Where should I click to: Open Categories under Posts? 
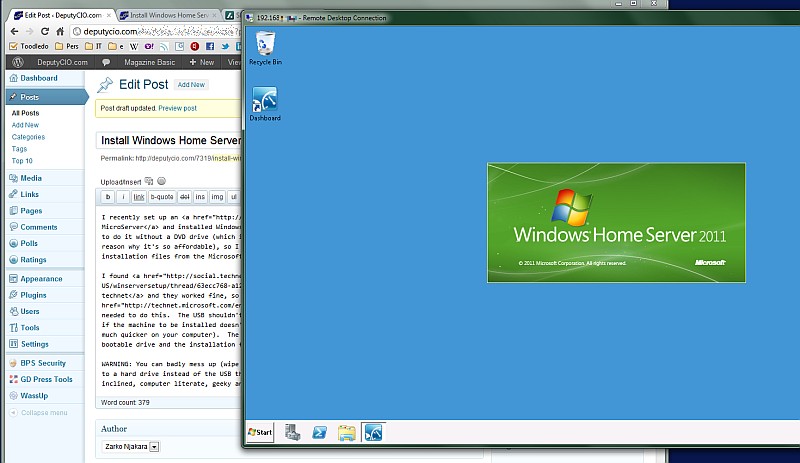(x=29, y=137)
